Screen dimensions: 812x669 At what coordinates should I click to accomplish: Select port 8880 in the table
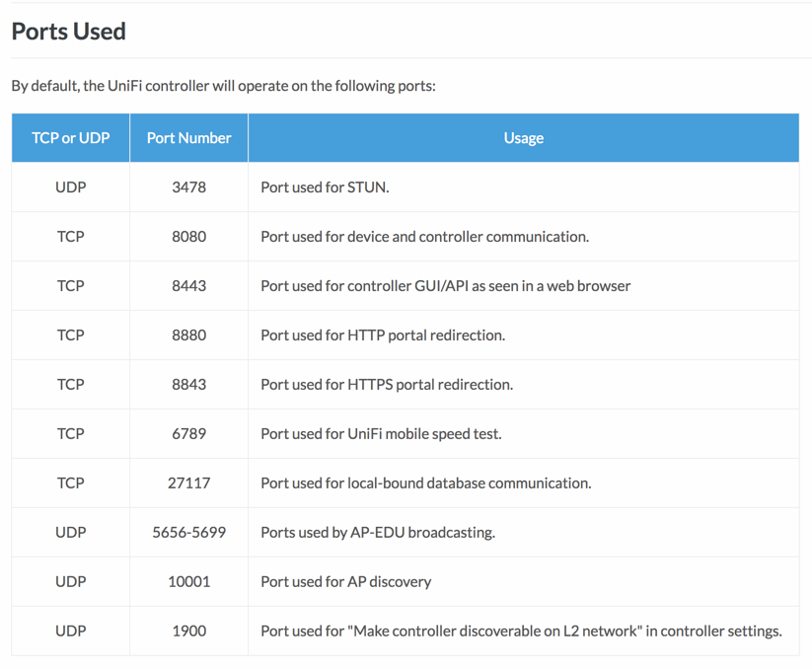[x=189, y=335]
